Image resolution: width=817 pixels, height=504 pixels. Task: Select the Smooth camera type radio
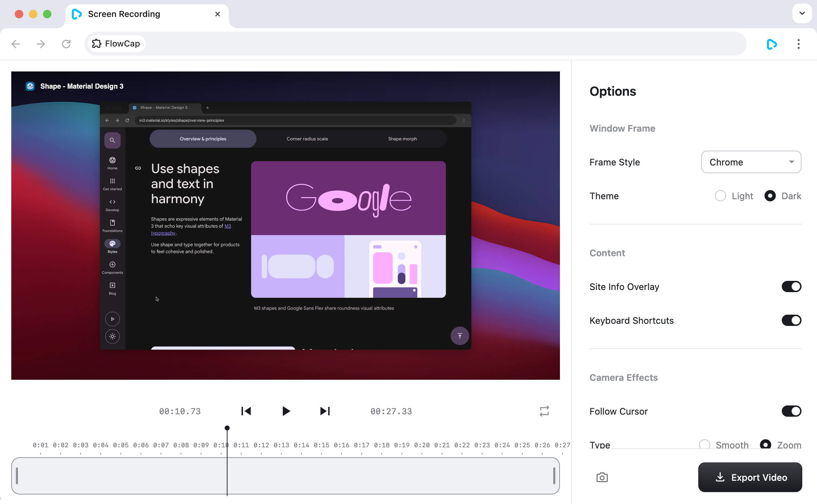[x=704, y=444]
